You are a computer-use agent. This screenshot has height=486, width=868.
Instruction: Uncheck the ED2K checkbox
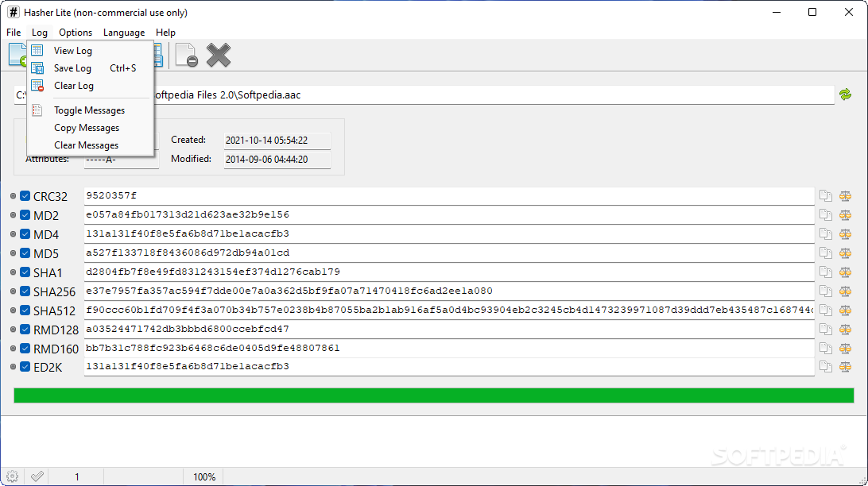click(25, 367)
